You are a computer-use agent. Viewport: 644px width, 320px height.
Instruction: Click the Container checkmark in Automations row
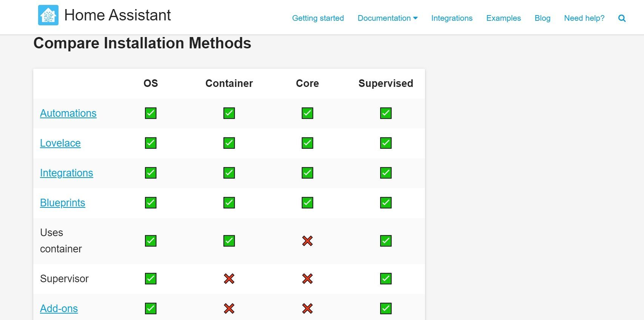(229, 113)
